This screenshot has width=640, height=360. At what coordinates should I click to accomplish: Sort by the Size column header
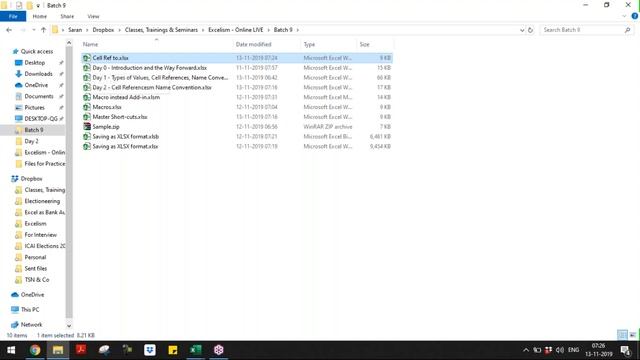(364, 44)
